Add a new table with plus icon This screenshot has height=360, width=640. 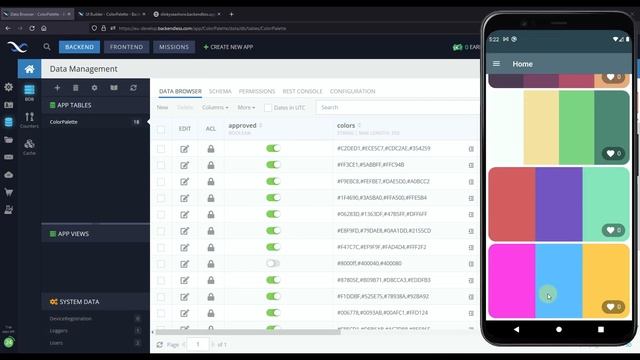pyautogui.click(x=57, y=88)
